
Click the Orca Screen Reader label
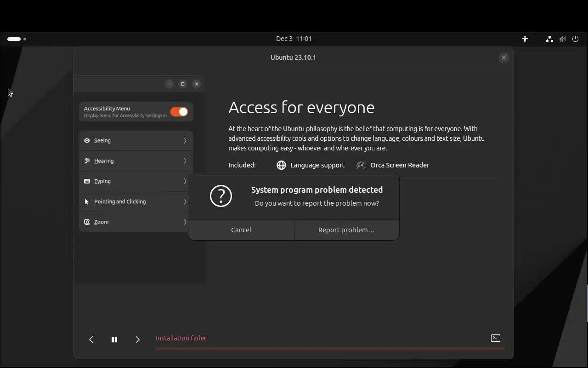[400, 165]
